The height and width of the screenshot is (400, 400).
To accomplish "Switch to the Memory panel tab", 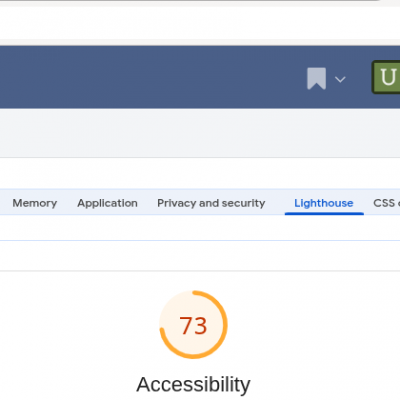I will click(35, 203).
